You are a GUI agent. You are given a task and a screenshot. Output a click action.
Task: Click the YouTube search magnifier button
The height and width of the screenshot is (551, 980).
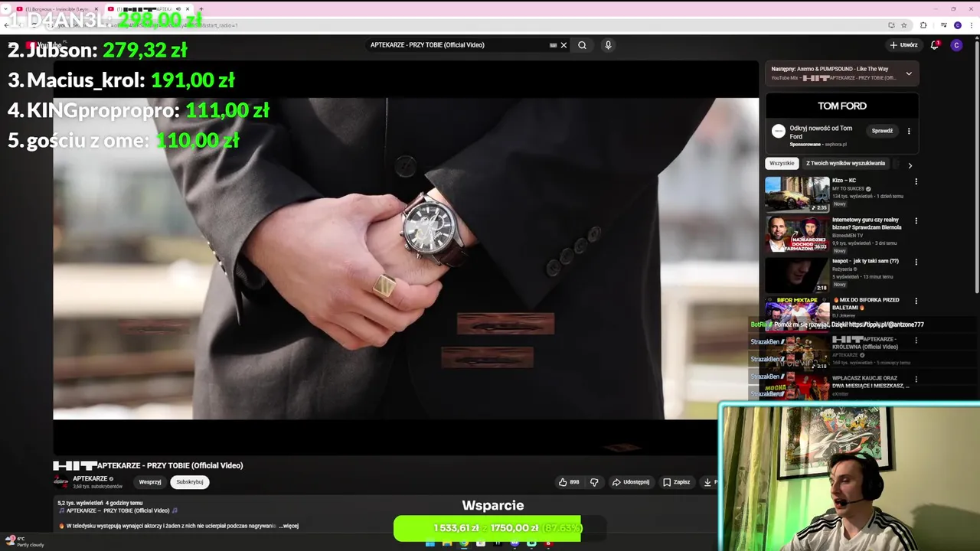[x=582, y=45]
